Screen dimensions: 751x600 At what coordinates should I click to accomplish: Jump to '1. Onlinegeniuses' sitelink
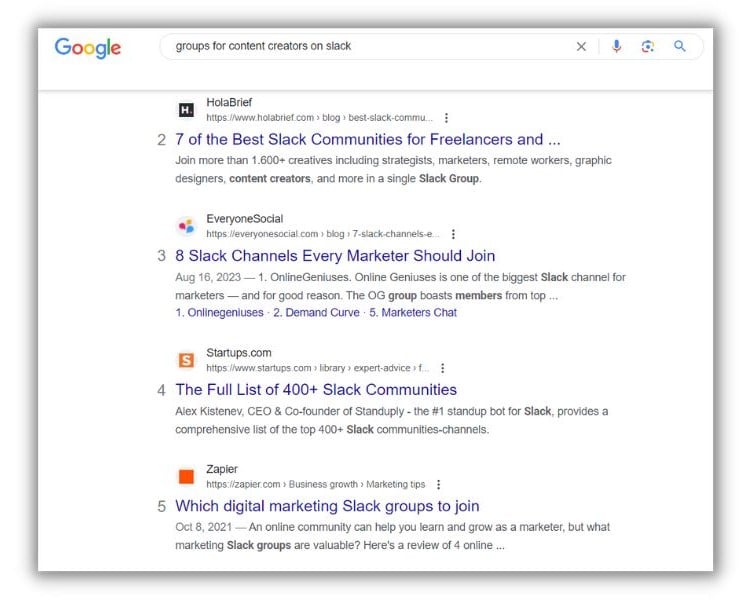tap(219, 313)
